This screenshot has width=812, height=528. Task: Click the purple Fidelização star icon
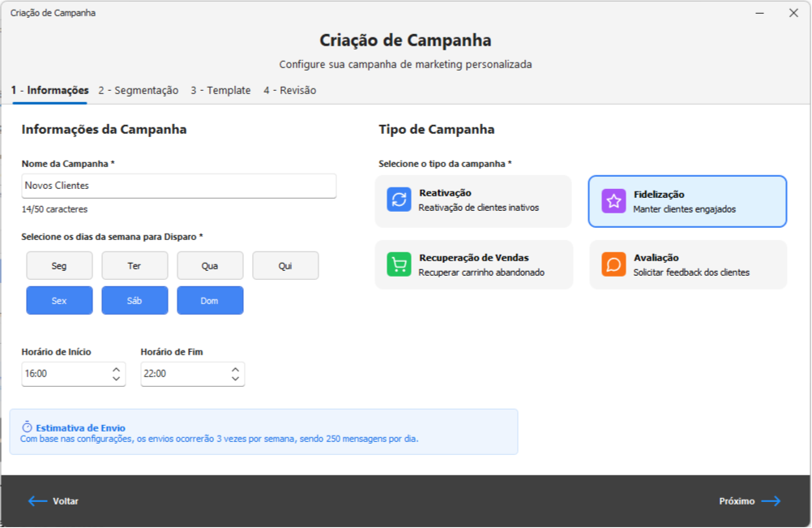[613, 201]
